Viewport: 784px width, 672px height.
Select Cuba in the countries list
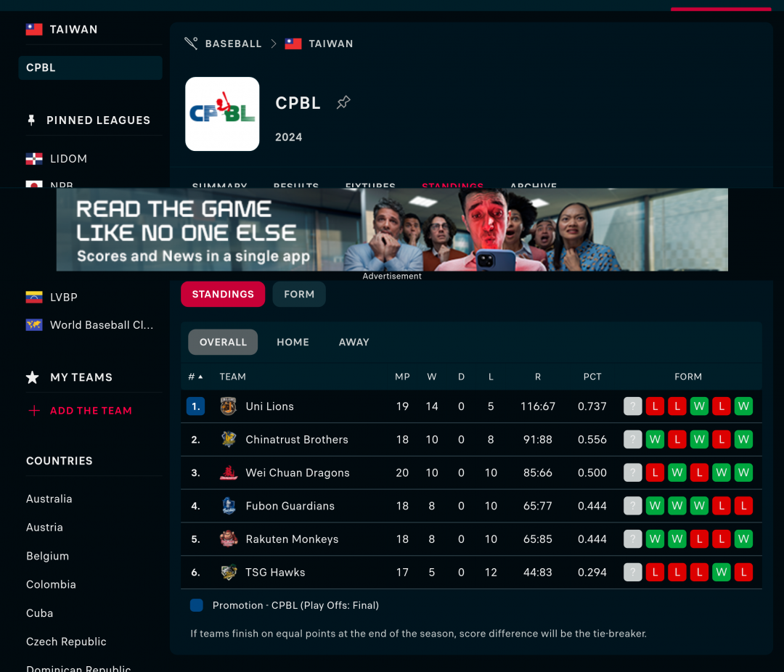click(39, 612)
